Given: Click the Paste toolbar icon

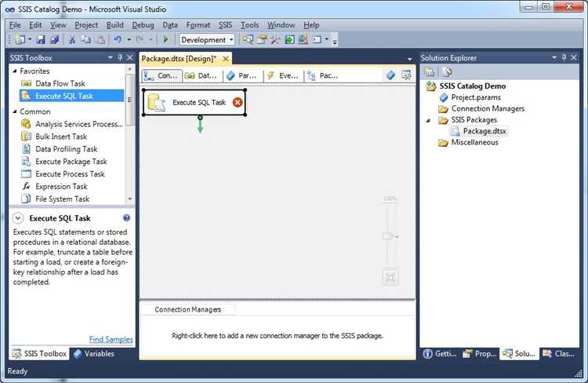Looking at the screenshot, I should point(100,39).
